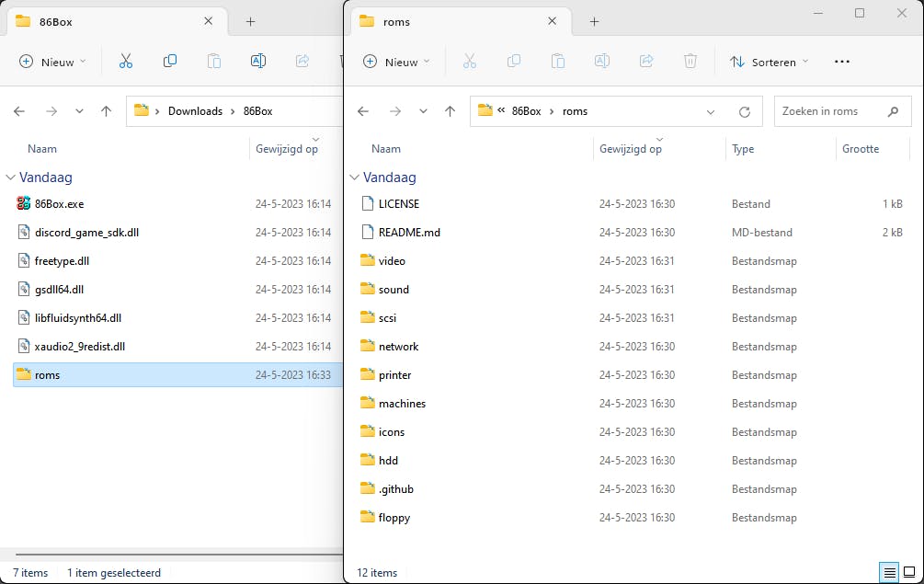This screenshot has height=584, width=924.
Task: Click the Rename icon in the roms window
Action: coord(602,62)
